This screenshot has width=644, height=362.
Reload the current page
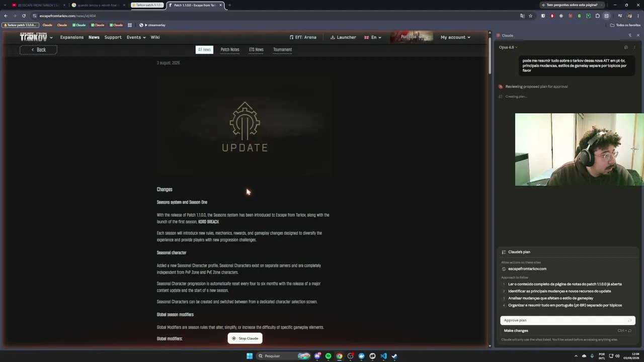[24, 16]
